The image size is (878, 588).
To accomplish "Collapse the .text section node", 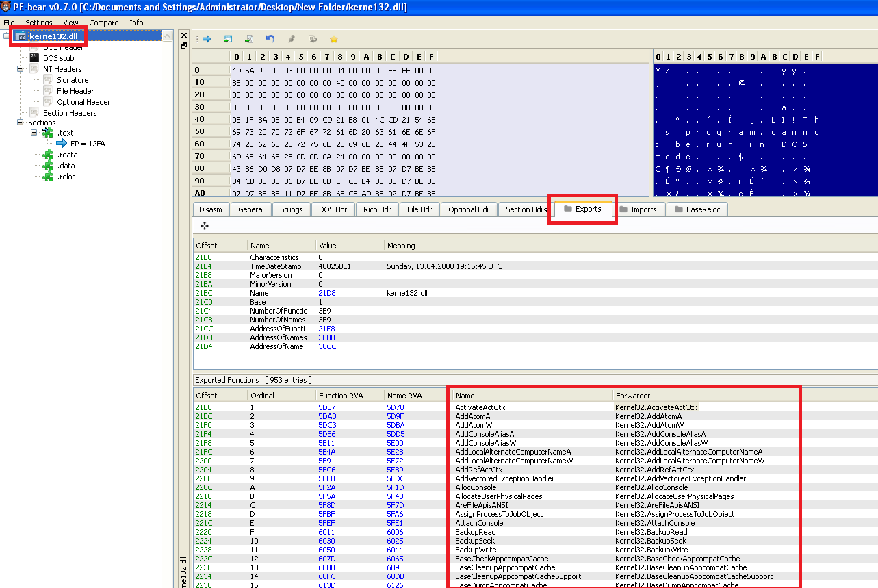I will click(x=34, y=133).
